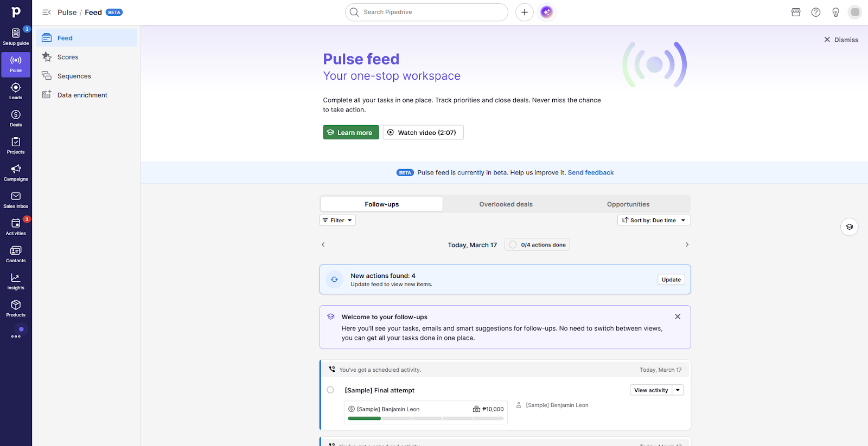Click Update to refresh feed
This screenshot has height=446, width=868.
[x=671, y=280]
